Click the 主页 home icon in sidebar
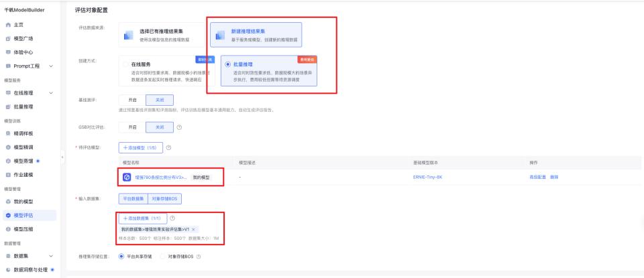This screenshot has height=278, width=644. point(8,25)
